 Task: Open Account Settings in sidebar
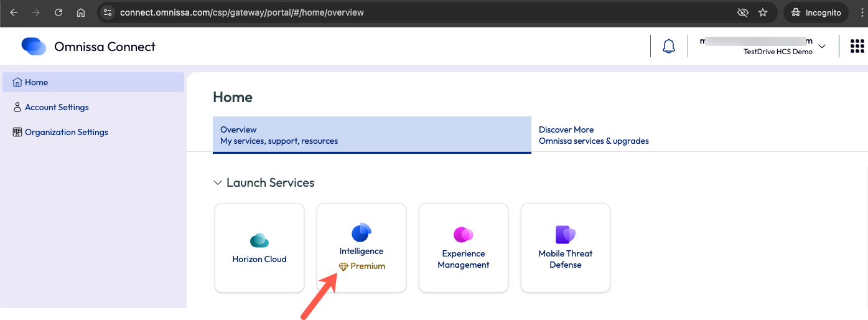pos(57,107)
